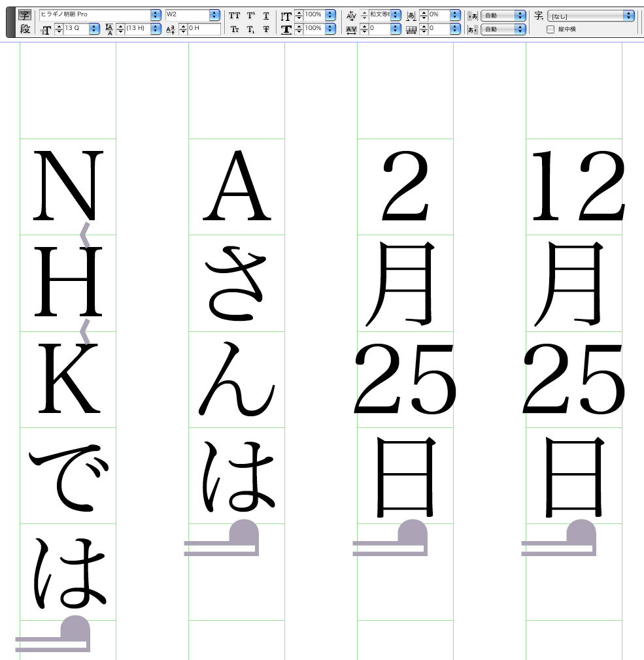Viewport: 644px width, 660px height.
Task: Enable the 縦中横 checkbox
Action: coord(550,29)
